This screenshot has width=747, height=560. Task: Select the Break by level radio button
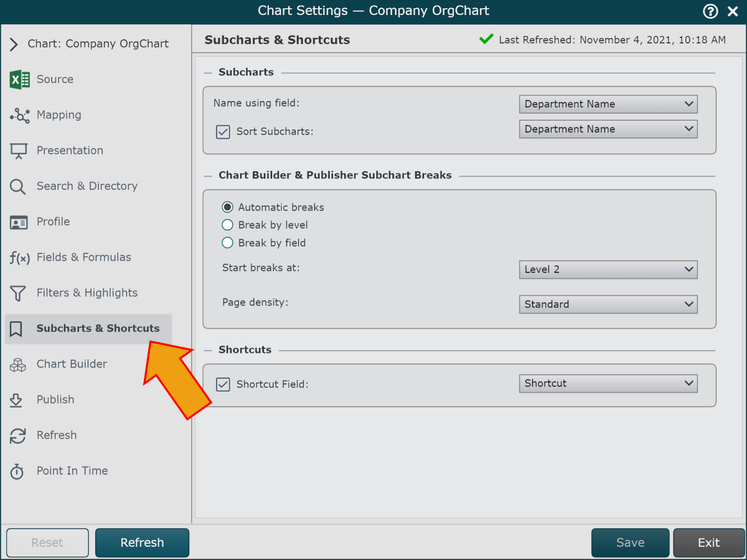coord(228,225)
